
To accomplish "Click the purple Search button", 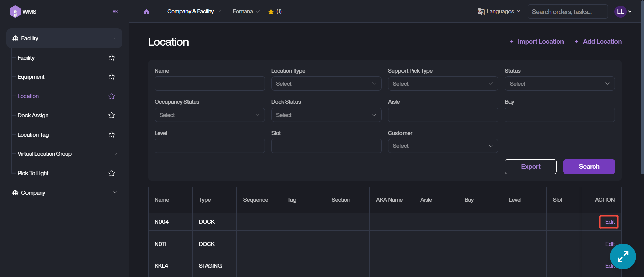I will click(x=589, y=166).
